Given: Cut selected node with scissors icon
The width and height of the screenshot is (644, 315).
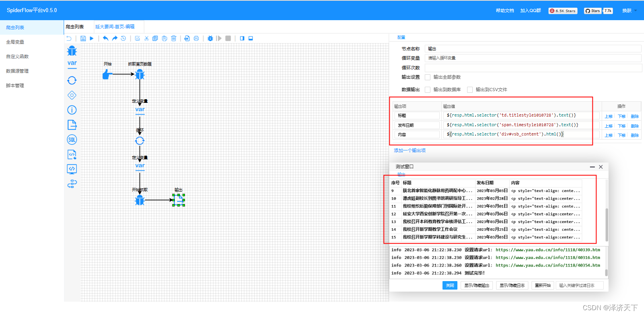Looking at the screenshot, I should pos(146,38).
